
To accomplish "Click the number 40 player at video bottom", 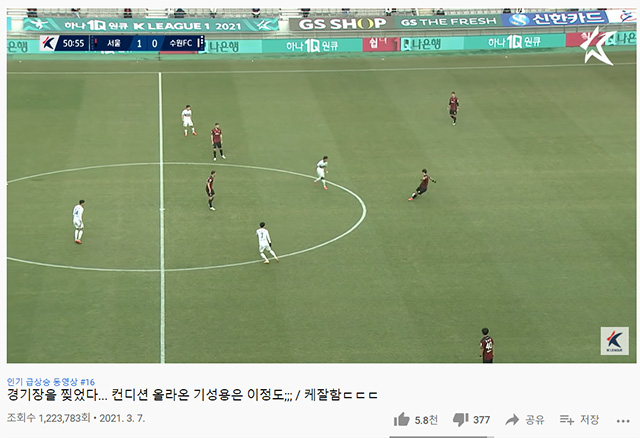I will click(486, 345).
